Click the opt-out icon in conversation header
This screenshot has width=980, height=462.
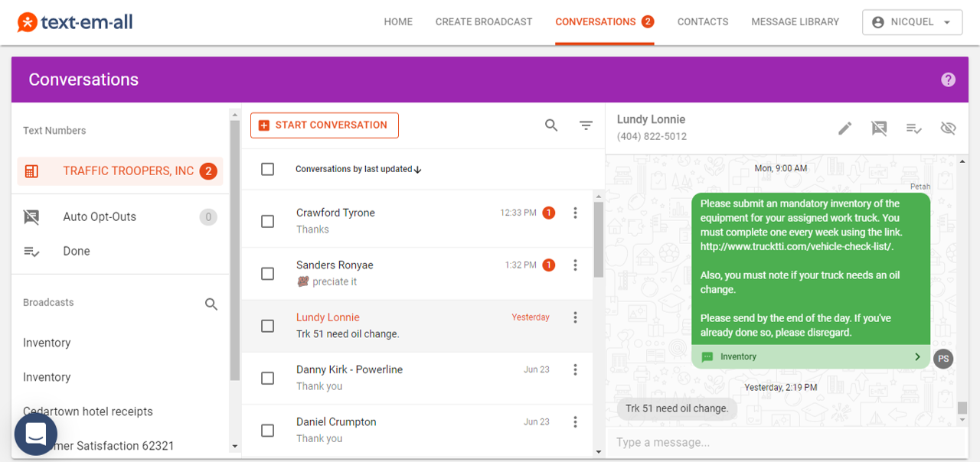(x=879, y=129)
